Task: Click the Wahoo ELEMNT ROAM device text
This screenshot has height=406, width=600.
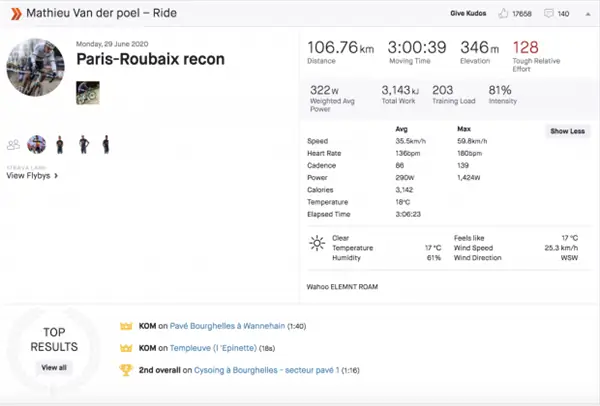Action: pos(342,287)
